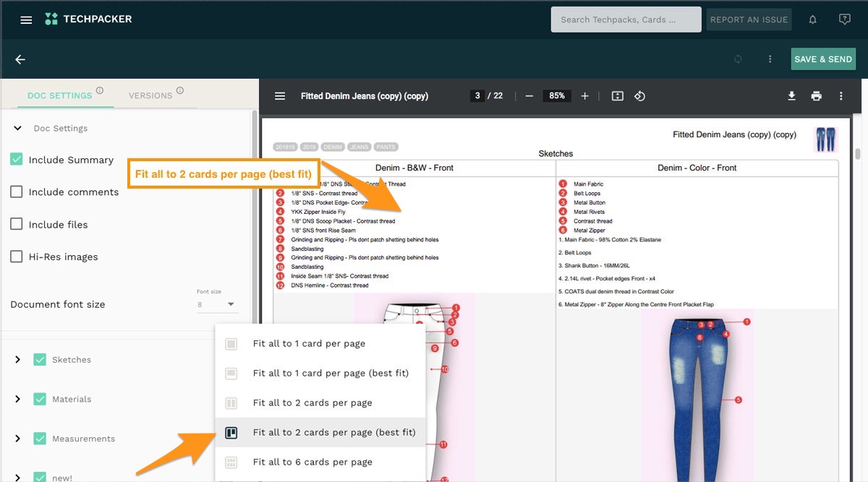Click the Save & Send button
The image size is (868, 482).
click(x=823, y=59)
